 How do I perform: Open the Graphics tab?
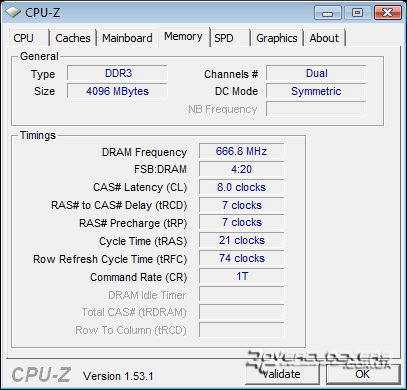277,38
